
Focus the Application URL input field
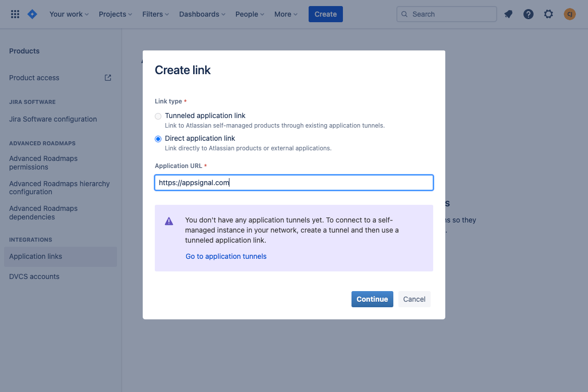click(x=294, y=183)
